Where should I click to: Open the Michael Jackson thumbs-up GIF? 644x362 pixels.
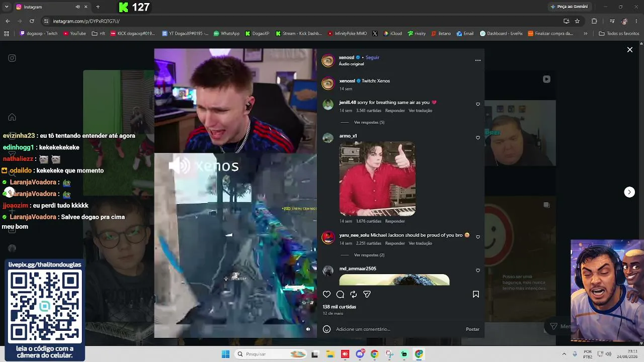click(377, 179)
